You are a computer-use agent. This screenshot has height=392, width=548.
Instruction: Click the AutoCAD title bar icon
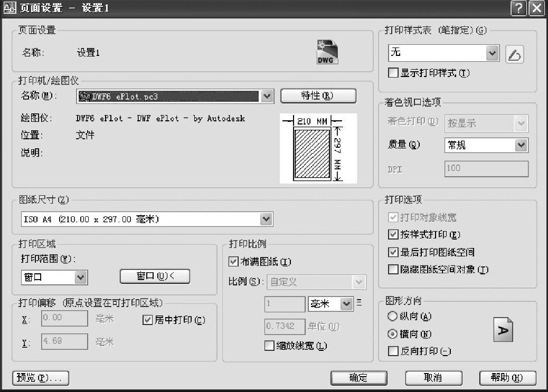(x=10, y=7)
